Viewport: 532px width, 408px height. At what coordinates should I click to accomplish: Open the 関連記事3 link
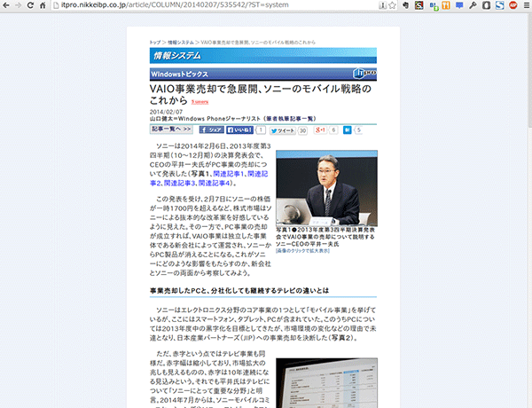point(179,184)
